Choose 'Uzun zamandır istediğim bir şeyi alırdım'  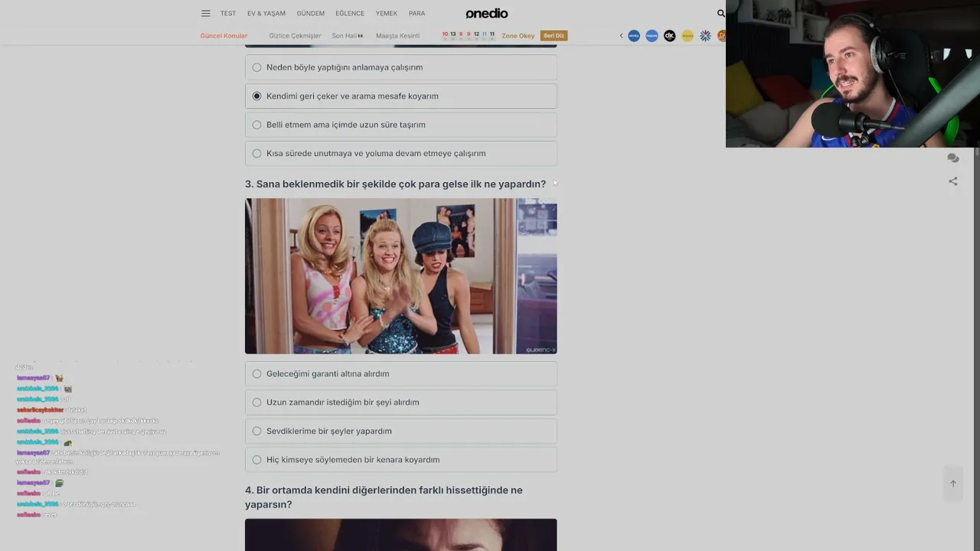click(x=401, y=402)
